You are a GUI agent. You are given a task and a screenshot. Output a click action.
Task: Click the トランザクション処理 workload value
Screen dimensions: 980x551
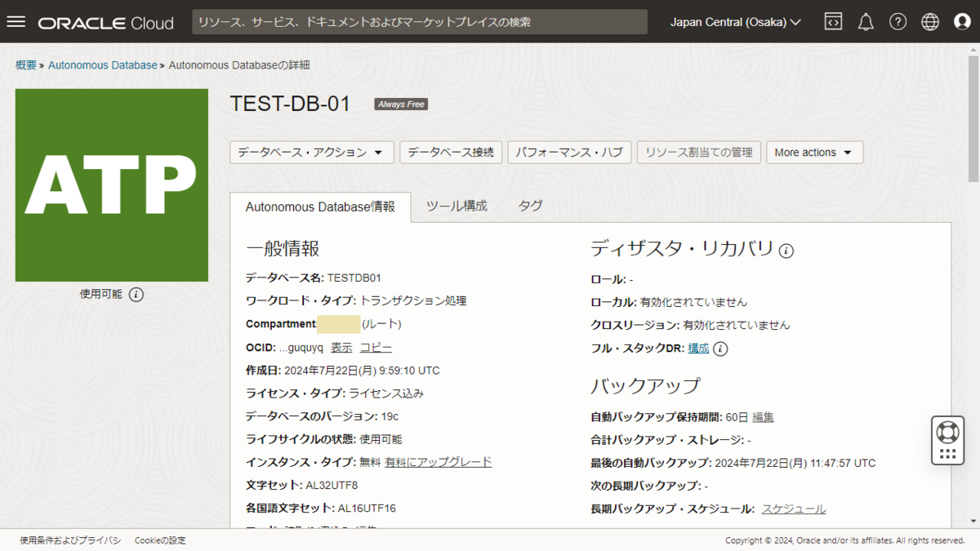[413, 301]
